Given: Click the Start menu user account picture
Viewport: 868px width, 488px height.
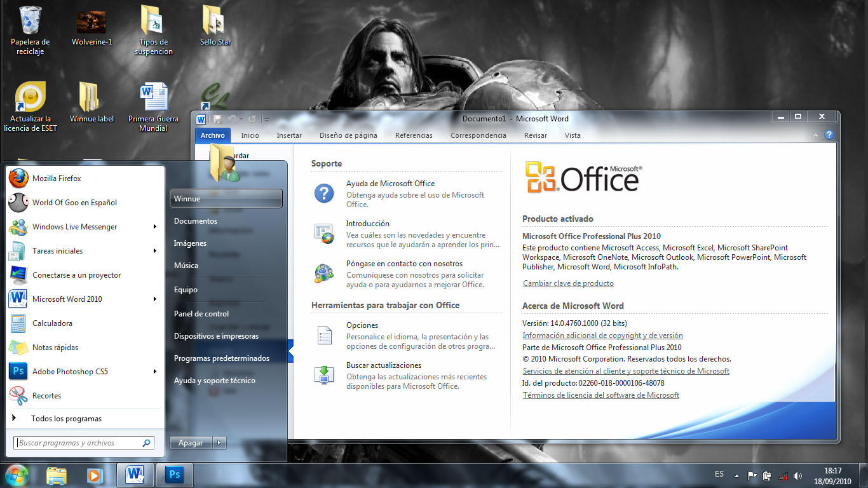Looking at the screenshot, I should [x=225, y=163].
